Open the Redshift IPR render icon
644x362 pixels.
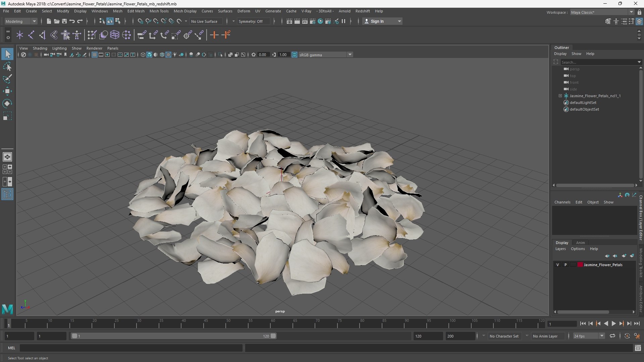(305, 21)
